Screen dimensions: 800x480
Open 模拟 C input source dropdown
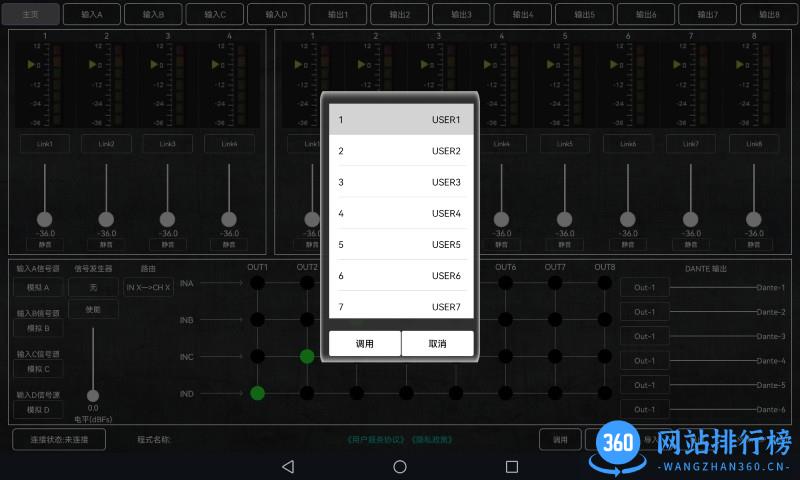tap(38, 369)
